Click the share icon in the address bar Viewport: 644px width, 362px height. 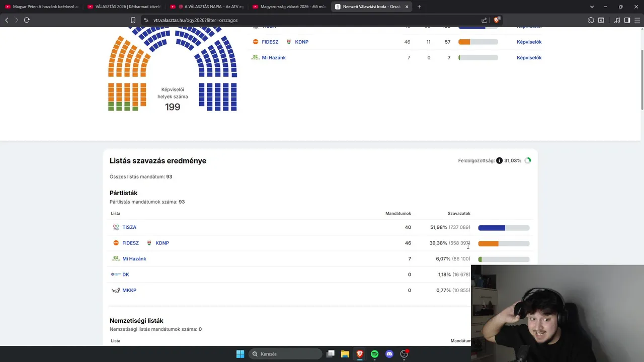(x=484, y=20)
